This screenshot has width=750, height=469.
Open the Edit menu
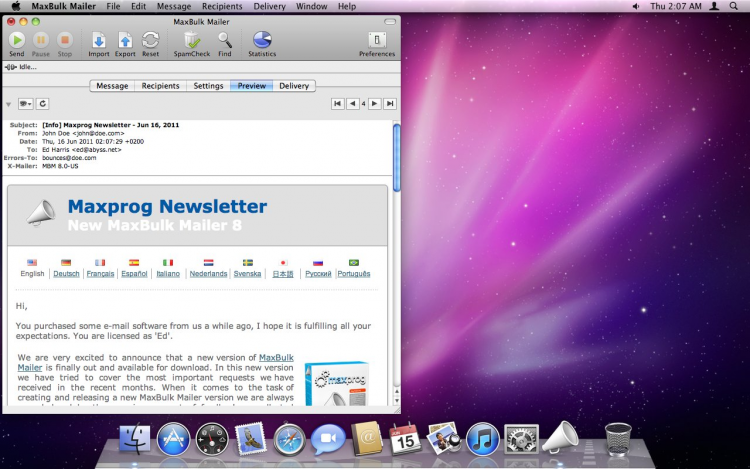[138, 6]
